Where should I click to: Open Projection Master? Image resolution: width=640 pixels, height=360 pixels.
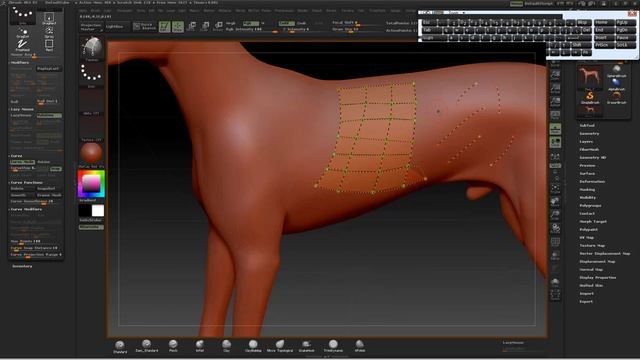coord(91,27)
